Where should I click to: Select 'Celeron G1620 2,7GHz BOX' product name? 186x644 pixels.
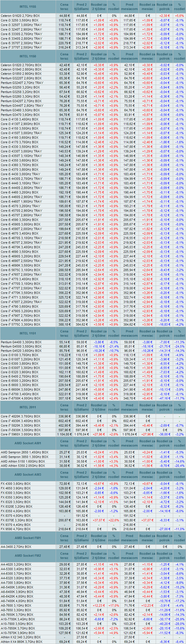point(20,16)
